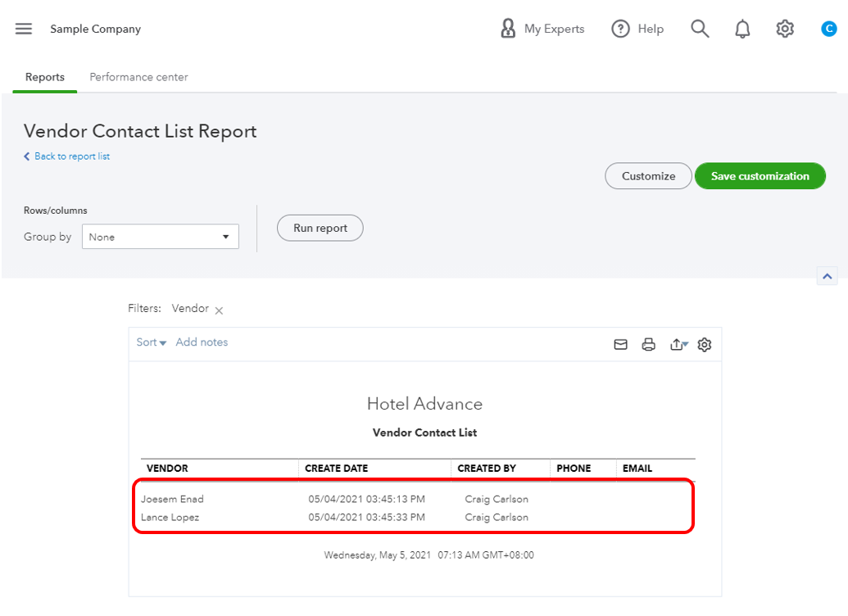Open the report's column settings gear
Image resolution: width=848 pixels, height=616 pixels.
[x=704, y=344]
